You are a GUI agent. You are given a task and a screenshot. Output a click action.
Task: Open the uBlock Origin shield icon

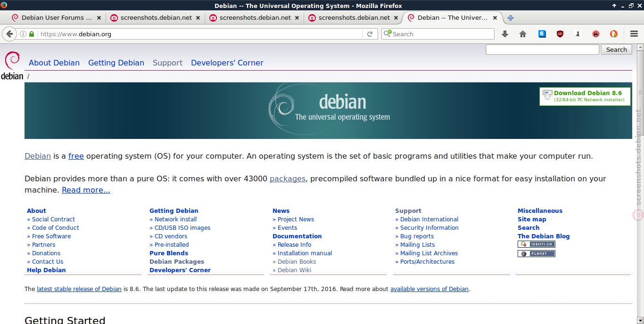tap(560, 34)
